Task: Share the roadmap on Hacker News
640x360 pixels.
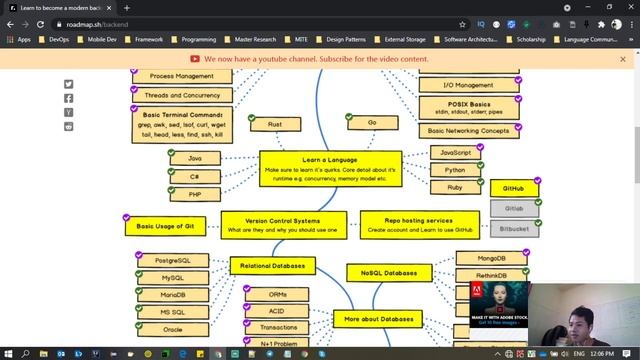Action: click(69, 112)
